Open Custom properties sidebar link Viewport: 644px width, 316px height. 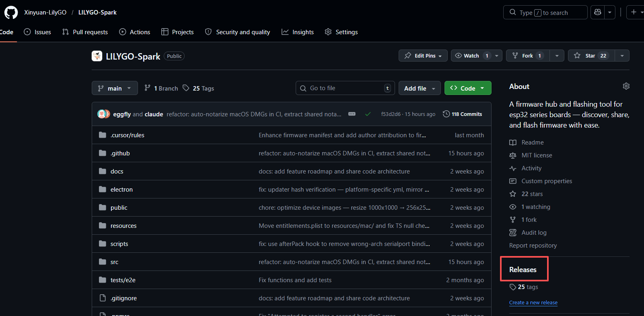[x=547, y=181]
